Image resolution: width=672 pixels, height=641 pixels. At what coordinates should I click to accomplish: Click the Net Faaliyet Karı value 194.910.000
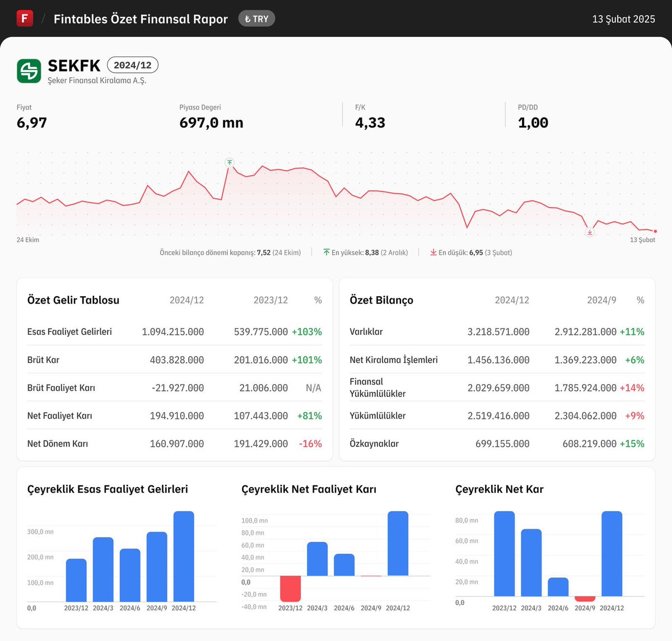[177, 415]
